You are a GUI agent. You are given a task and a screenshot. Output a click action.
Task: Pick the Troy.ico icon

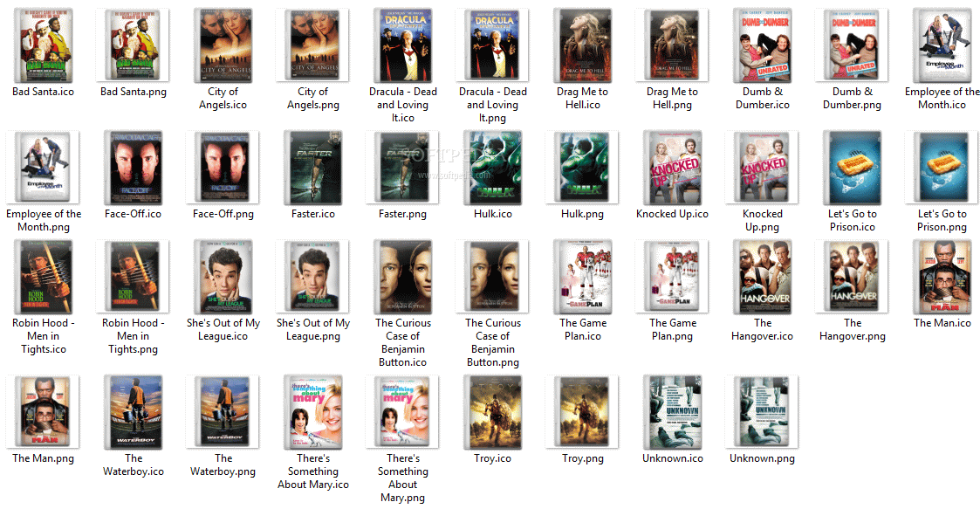(x=492, y=412)
